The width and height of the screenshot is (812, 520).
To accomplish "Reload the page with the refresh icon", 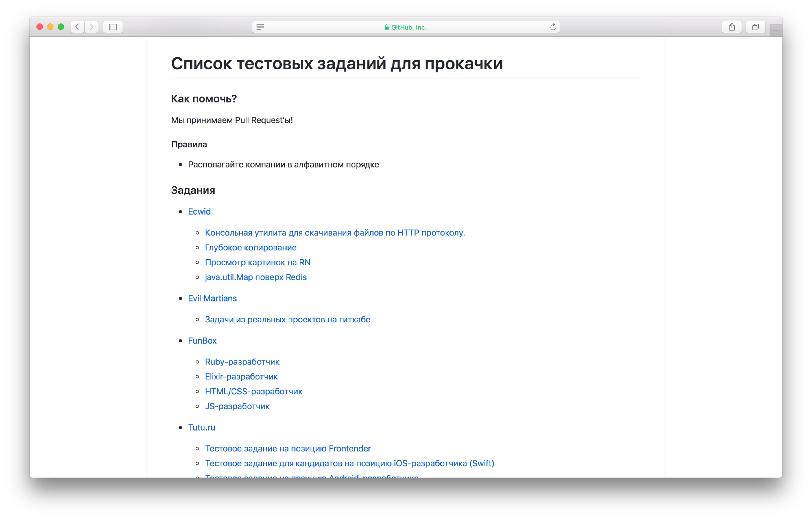I will click(553, 27).
